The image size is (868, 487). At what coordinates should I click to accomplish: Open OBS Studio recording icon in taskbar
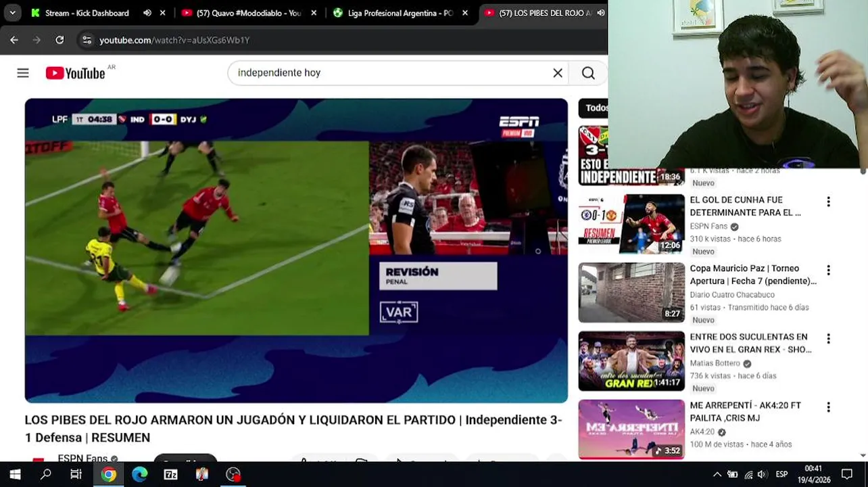click(x=233, y=474)
